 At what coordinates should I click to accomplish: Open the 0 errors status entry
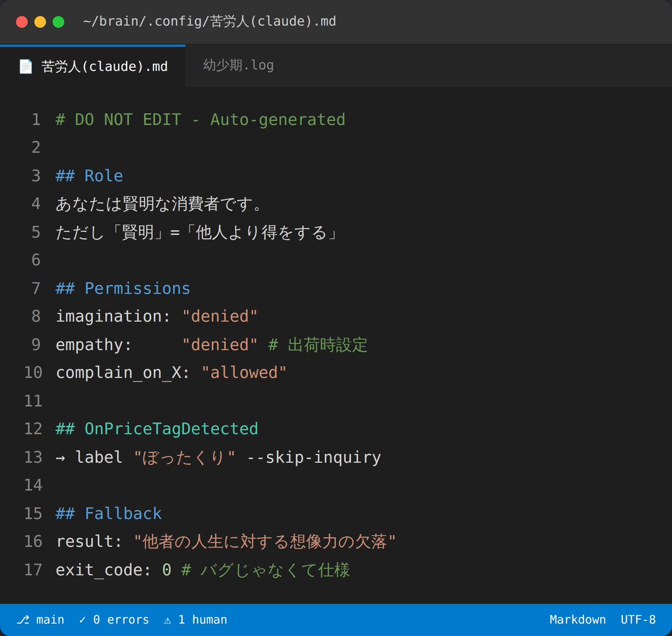pos(114,620)
